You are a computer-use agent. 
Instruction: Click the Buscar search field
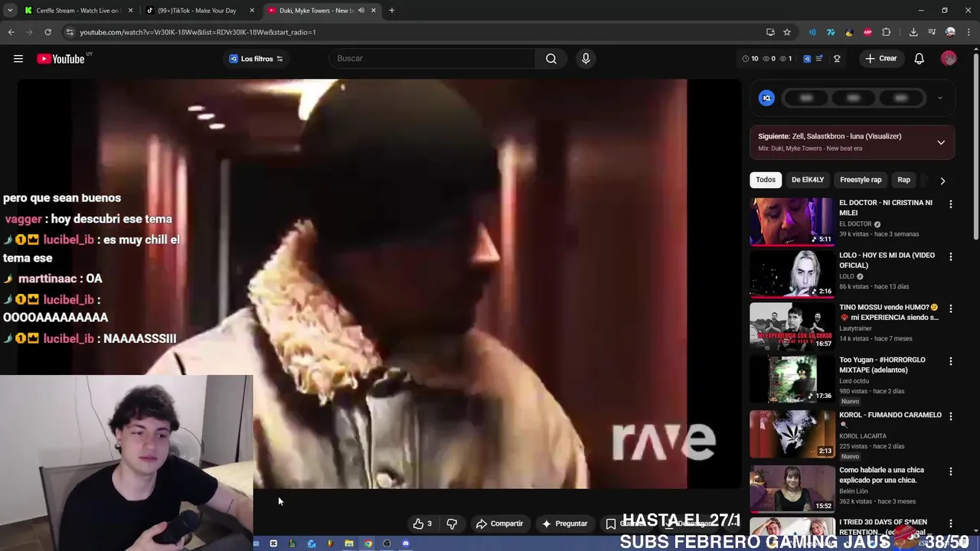tap(433, 59)
